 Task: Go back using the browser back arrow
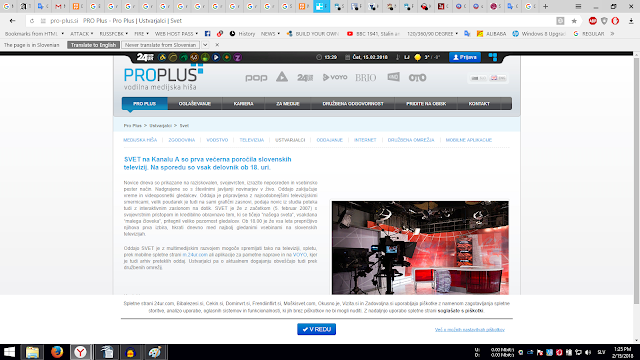pos(12,21)
